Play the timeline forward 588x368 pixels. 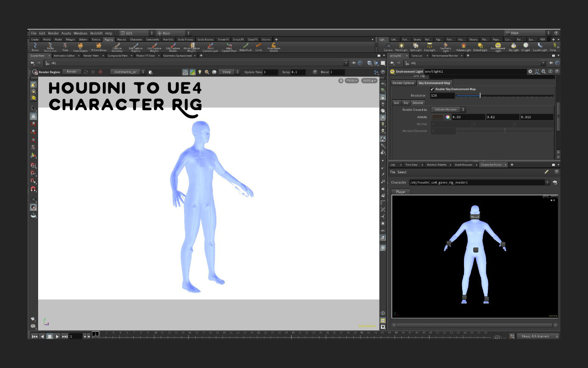[x=57, y=337]
